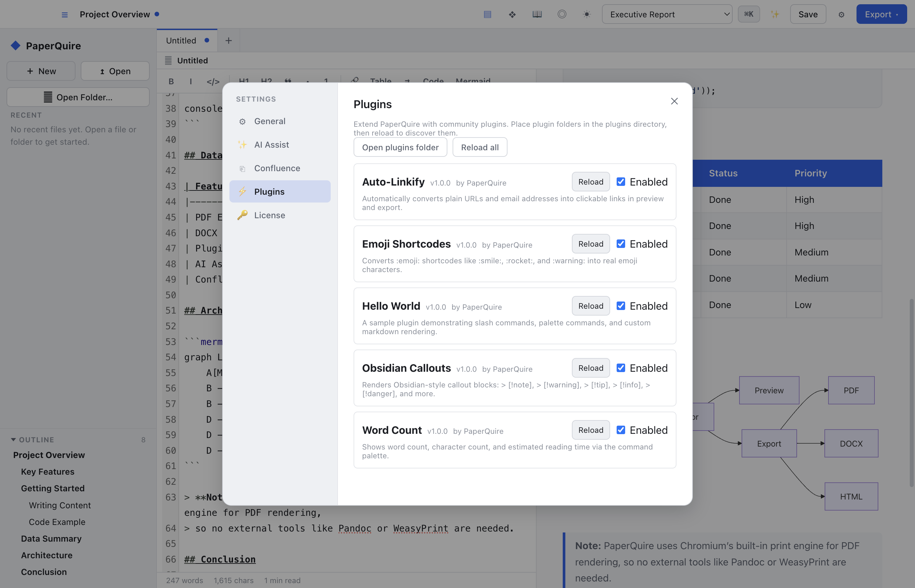The width and height of the screenshot is (915, 588).
Task: Click the PDF node in the diagram
Action: tap(851, 390)
